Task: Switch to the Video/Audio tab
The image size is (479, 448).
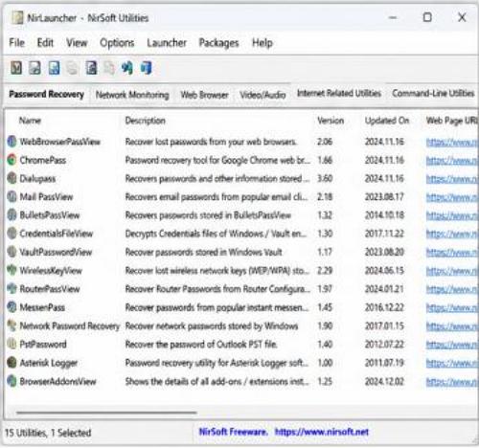Action: click(262, 95)
